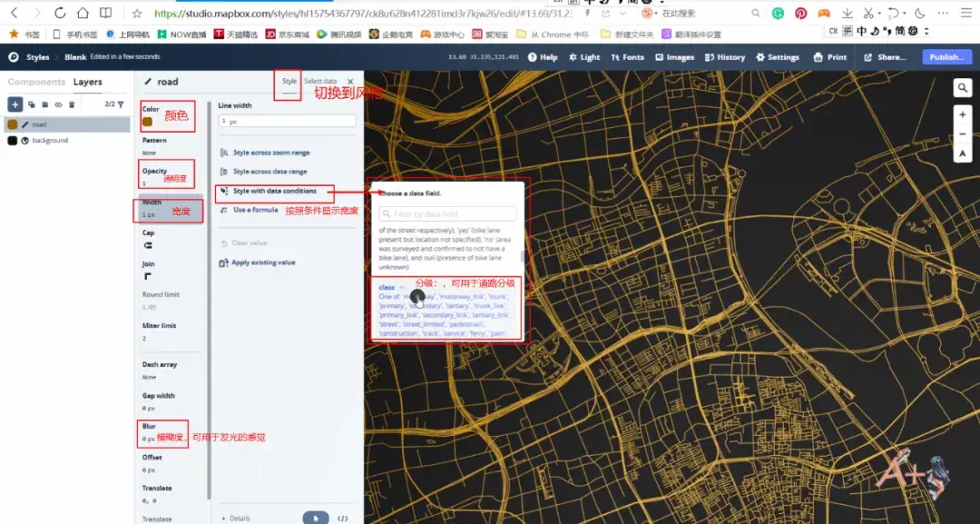
Task: Go to browser home page
Action: click(83, 13)
